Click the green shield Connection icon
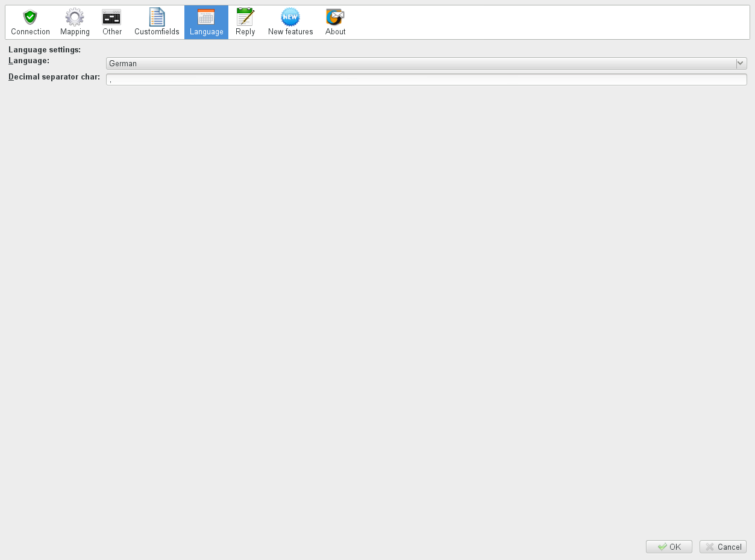This screenshot has height=560, width=755. (30, 17)
